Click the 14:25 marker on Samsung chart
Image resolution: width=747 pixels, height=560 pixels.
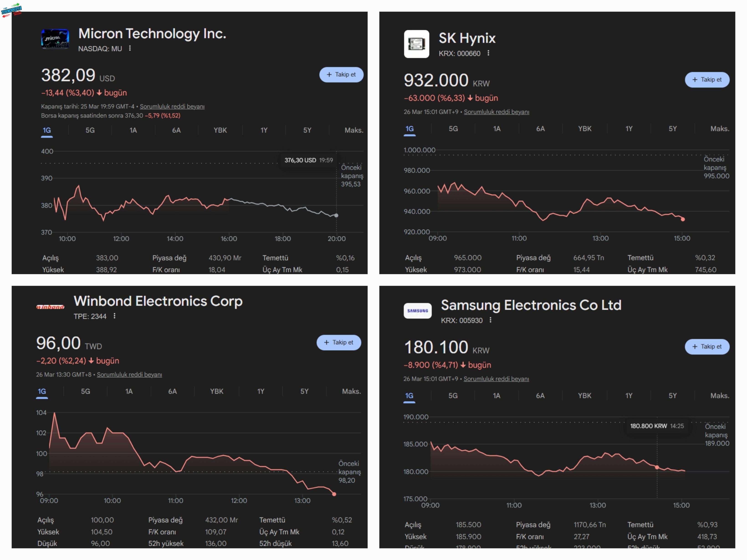pyautogui.click(x=657, y=468)
